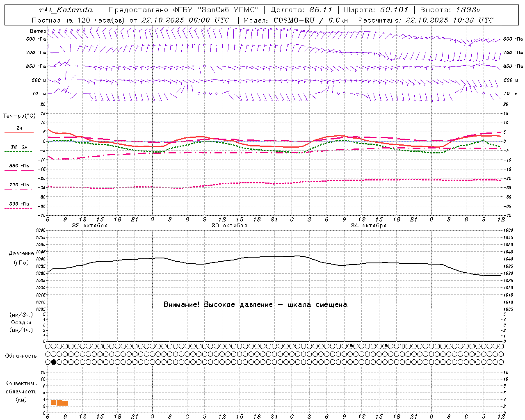Click the Давление pressure panel label
This screenshot has height=420, width=525.
click(21, 253)
